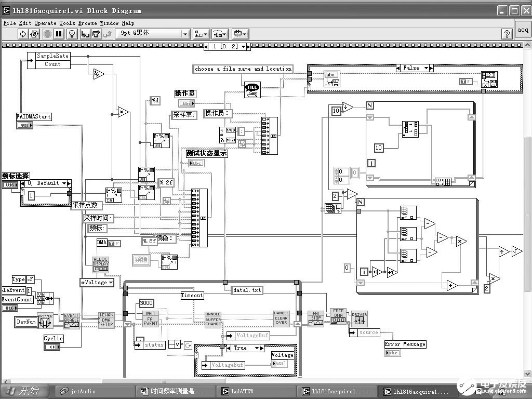
Task: Open the Distribute Objects dropdown
Action: 220,34
